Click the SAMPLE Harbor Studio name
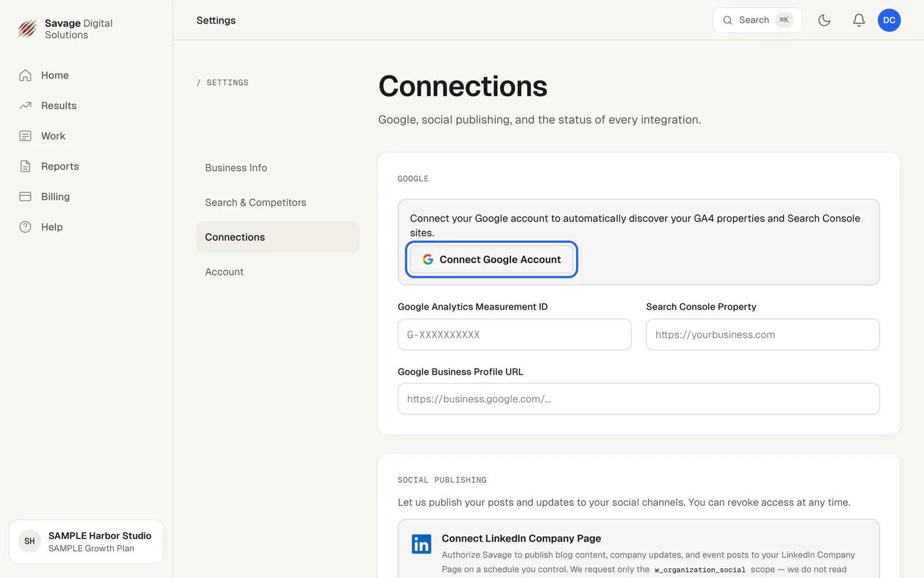This screenshot has width=924, height=578. [x=100, y=536]
